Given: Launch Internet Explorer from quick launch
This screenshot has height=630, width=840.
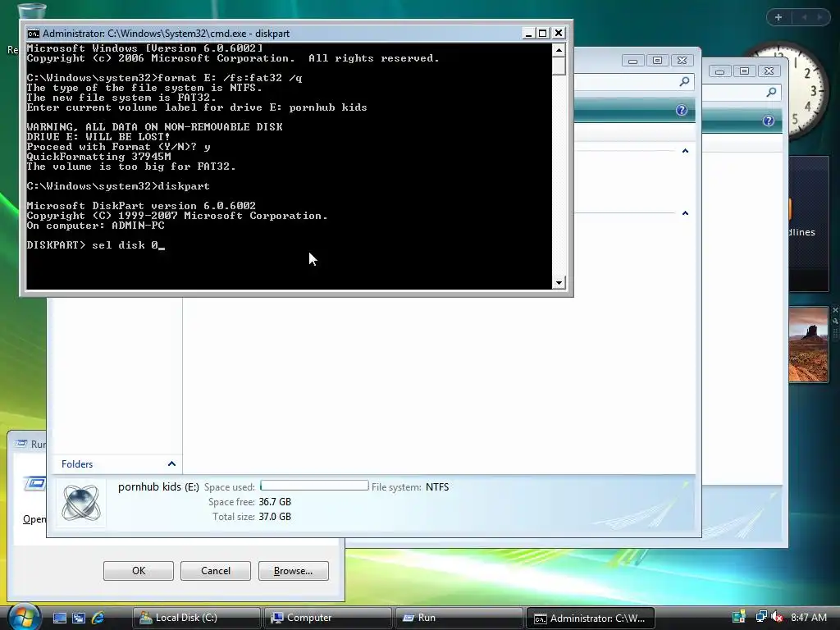Looking at the screenshot, I should 98,618.
